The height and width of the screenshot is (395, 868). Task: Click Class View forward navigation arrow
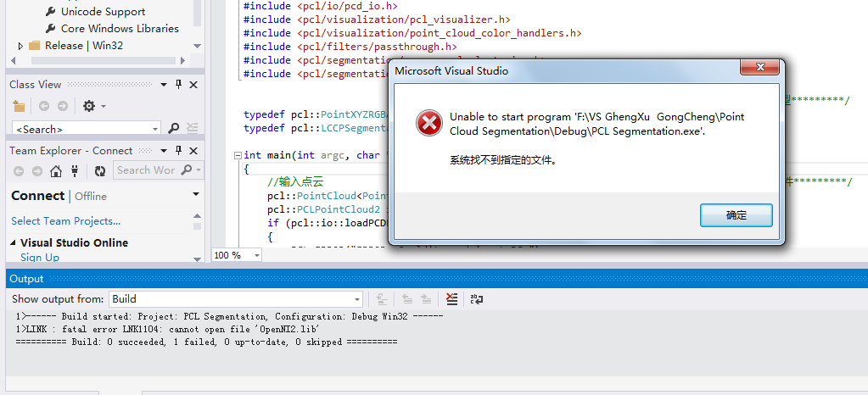(x=63, y=106)
